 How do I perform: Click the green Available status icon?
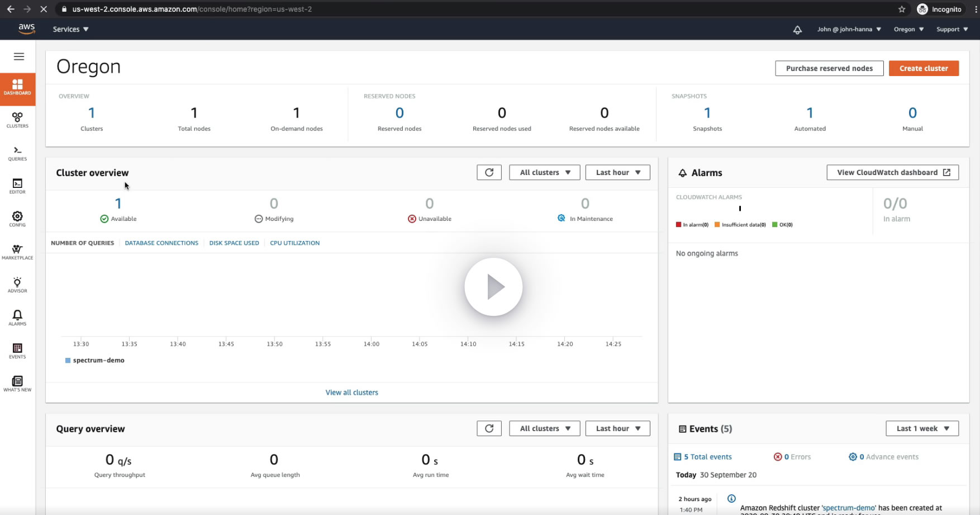[x=104, y=219]
